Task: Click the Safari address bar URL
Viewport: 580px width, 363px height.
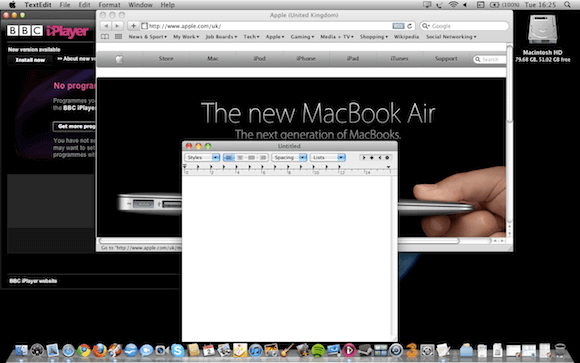Action: (x=185, y=26)
